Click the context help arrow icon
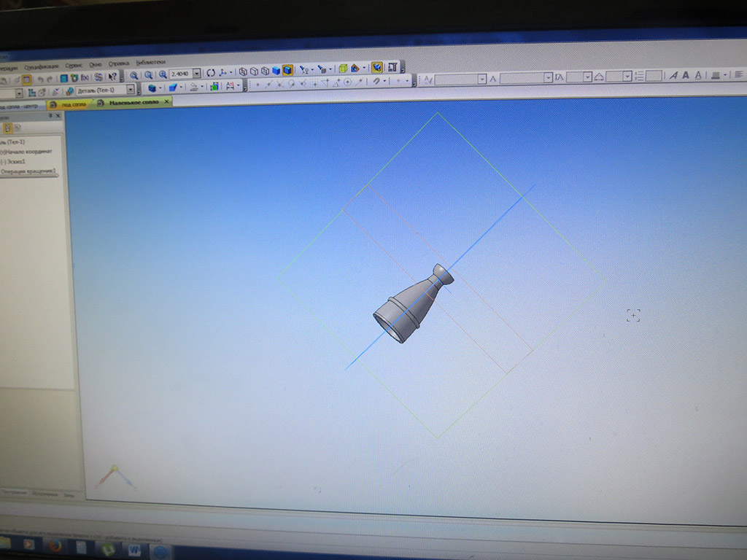Screen dimensions: 747x560 click(x=113, y=76)
